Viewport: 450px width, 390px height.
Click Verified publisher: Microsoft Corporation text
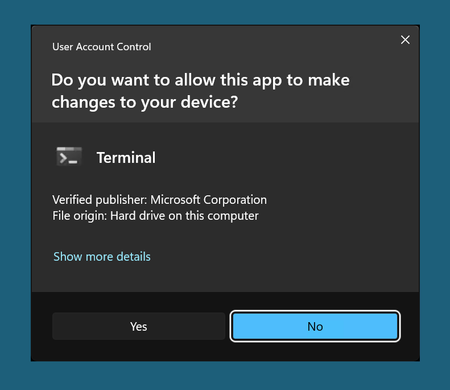pyautogui.click(x=159, y=200)
